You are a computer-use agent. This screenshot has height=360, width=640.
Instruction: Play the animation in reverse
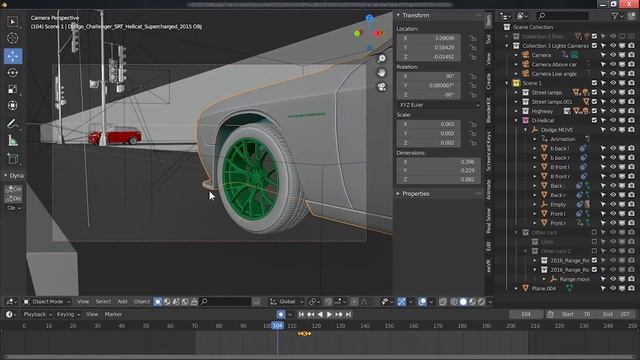tap(320, 315)
